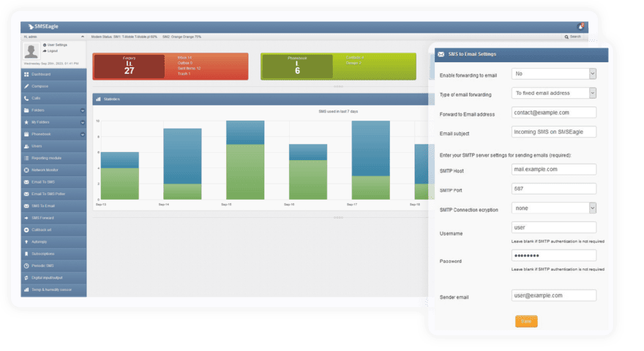Open the User Settings link
Screen dimensions: 644x351
click(57, 45)
